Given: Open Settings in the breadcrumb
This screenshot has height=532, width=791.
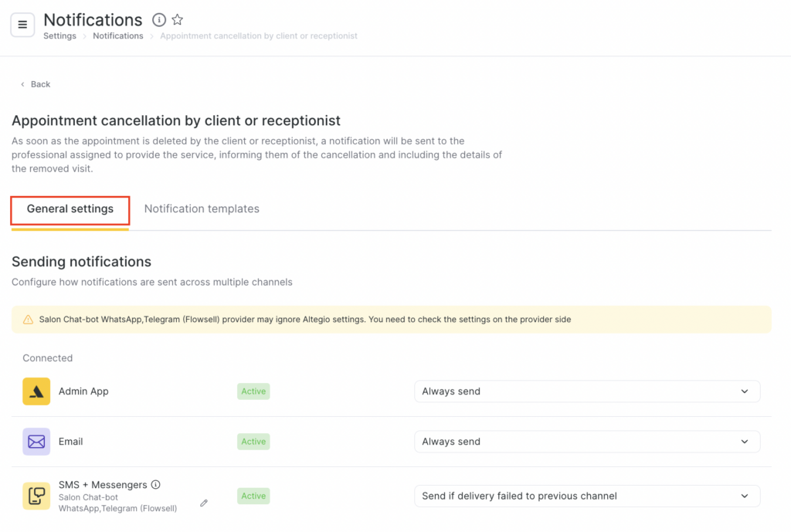Looking at the screenshot, I should 59,36.
